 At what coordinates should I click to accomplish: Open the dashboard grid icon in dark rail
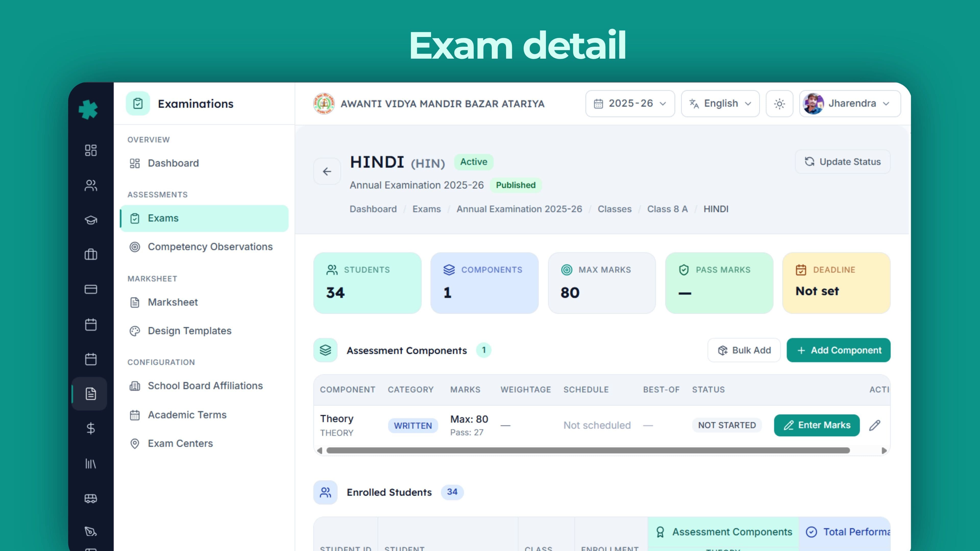91,150
